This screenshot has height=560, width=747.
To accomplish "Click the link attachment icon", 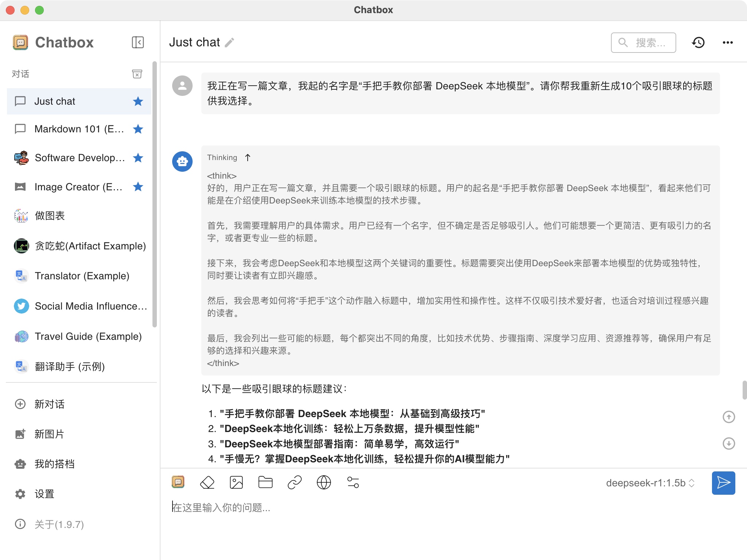I will [294, 482].
